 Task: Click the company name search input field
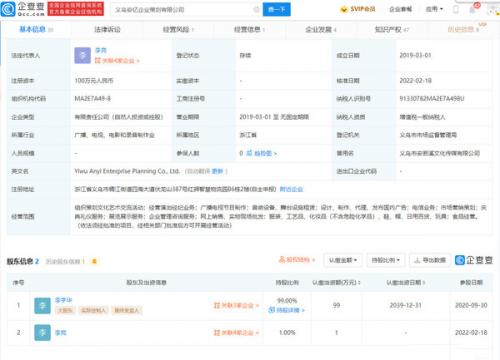click(183, 10)
